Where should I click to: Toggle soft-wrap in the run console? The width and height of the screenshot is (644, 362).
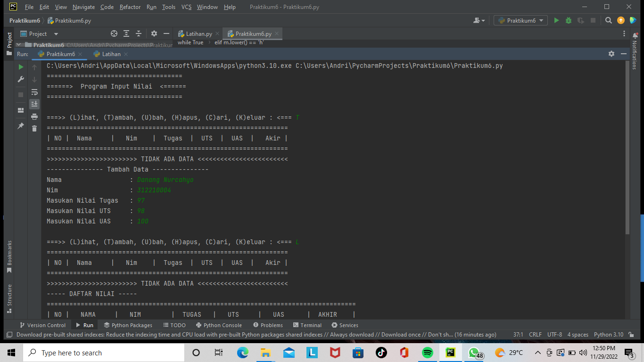click(34, 92)
